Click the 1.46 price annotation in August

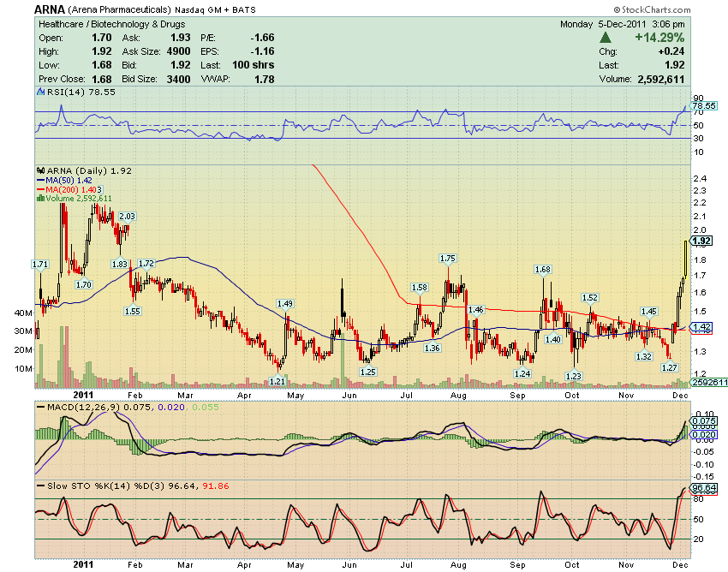[476, 309]
